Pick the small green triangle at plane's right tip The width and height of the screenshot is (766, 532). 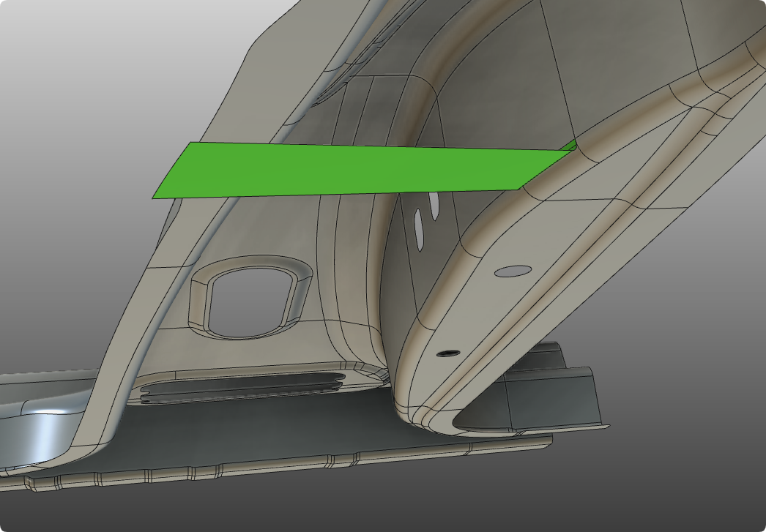[x=568, y=146]
